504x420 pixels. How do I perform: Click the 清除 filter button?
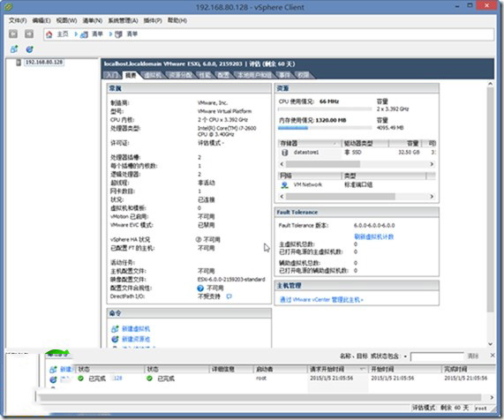coord(473,356)
